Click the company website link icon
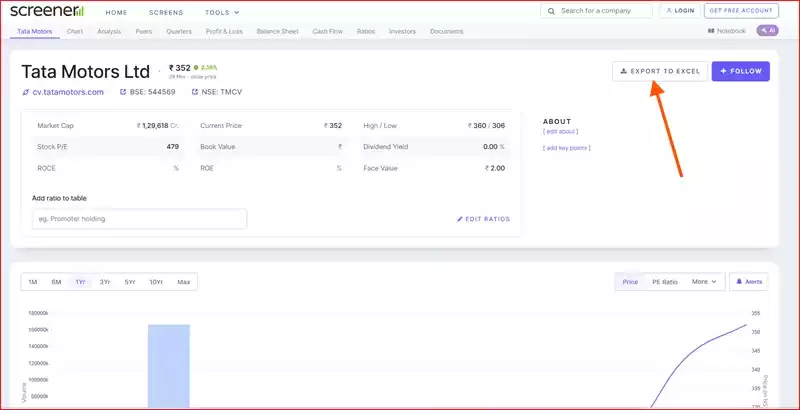Image resolution: width=800 pixels, height=410 pixels. click(26, 92)
